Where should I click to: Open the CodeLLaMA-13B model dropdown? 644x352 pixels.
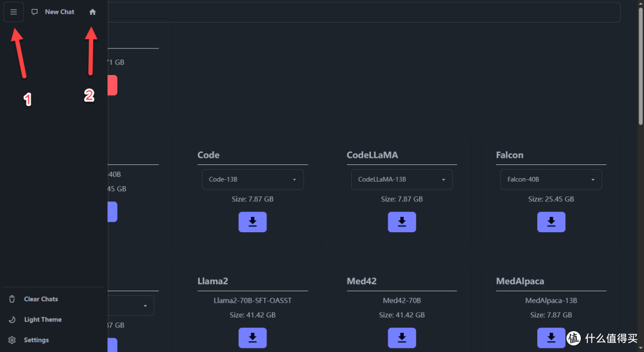(402, 179)
